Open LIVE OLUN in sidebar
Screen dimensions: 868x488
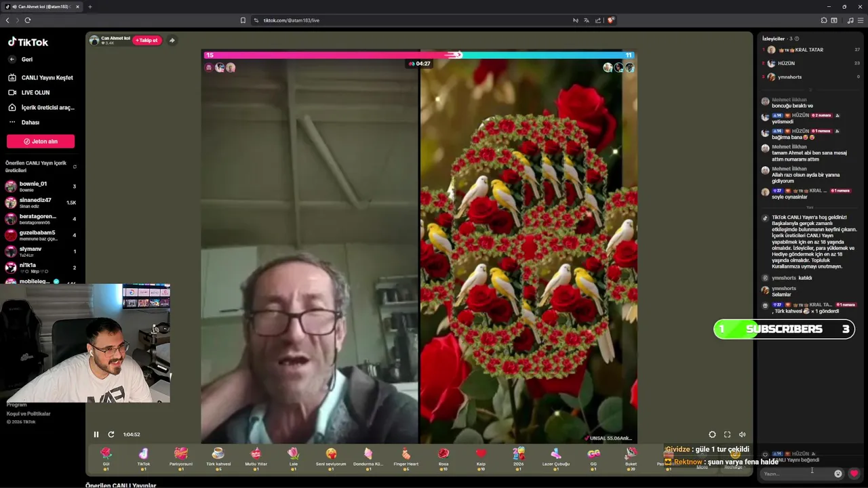click(x=29, y=92)
